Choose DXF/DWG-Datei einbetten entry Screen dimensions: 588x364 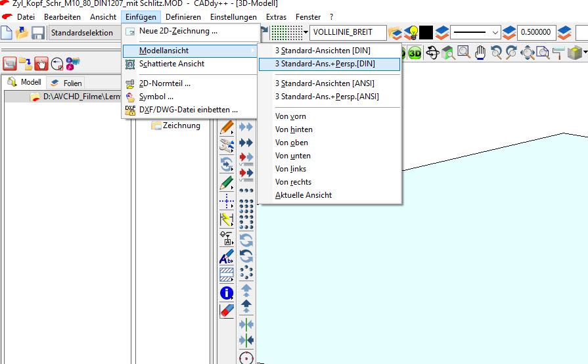[x=191, y=110]
